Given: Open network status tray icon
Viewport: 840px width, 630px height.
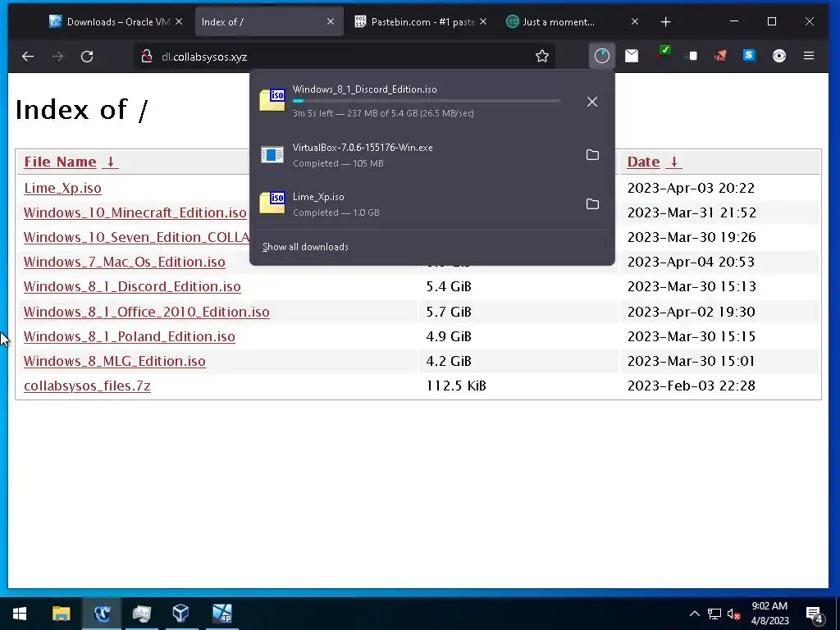Looking at the screenshot, I should coord(714,614).
